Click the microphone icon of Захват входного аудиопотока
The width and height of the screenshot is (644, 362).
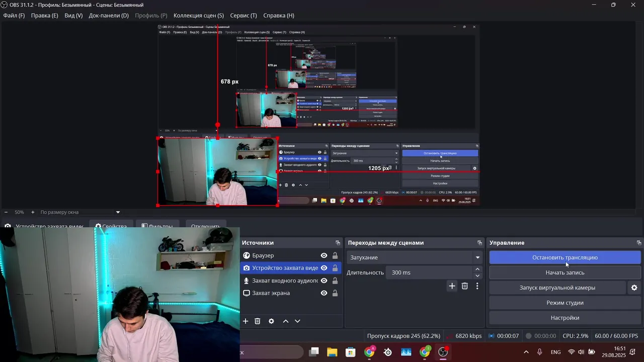[x=247, y=281]
